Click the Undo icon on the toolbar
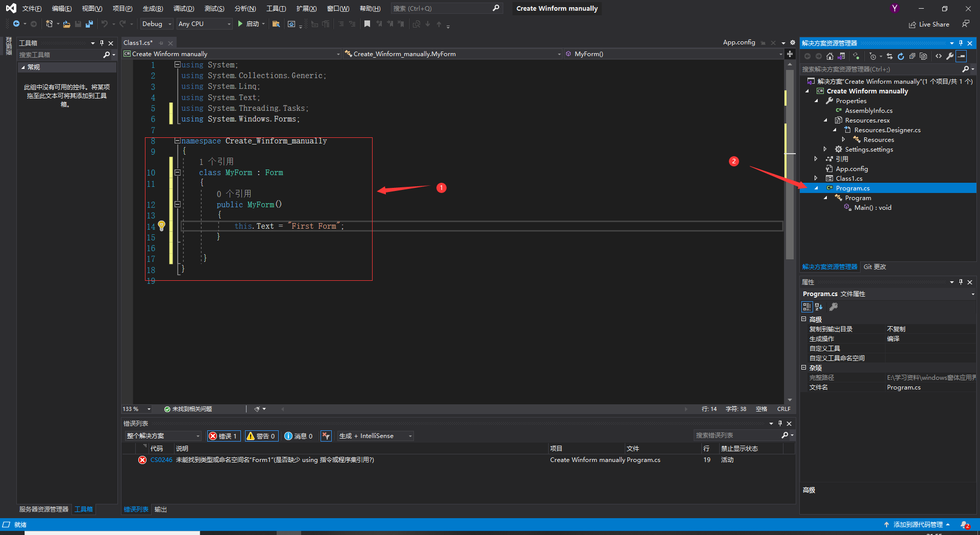Screen dimensions: 980x535 105,23
